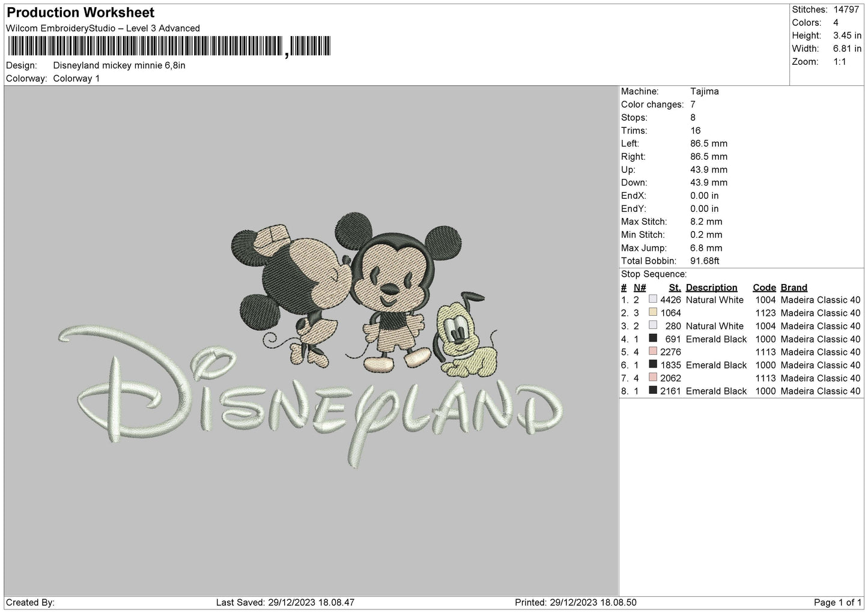The image size is (868, 613).
Task: Click the Colors value '4'
Action: (x=836, y=23)
